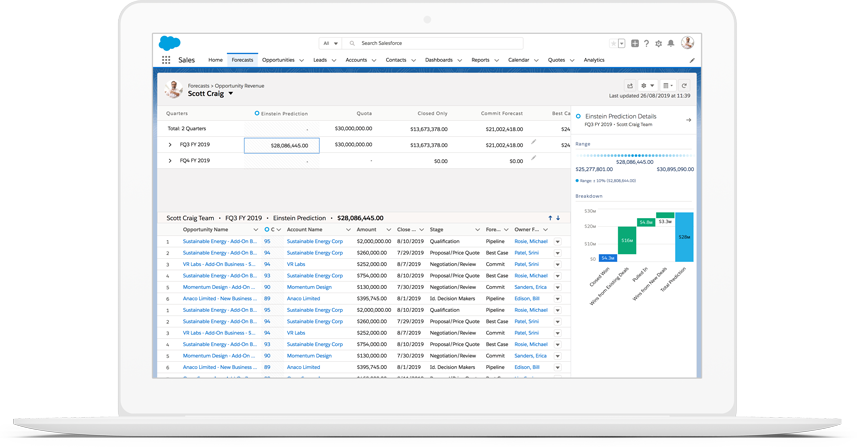Click the down arrow above opportunity list
857x447 pixels.
(x=558, y=218)
